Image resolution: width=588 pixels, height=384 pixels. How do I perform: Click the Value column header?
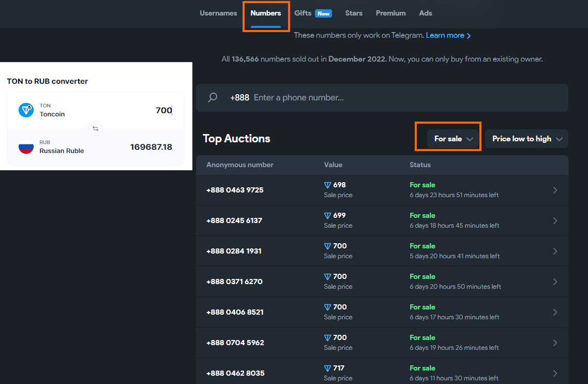(333, 165)
